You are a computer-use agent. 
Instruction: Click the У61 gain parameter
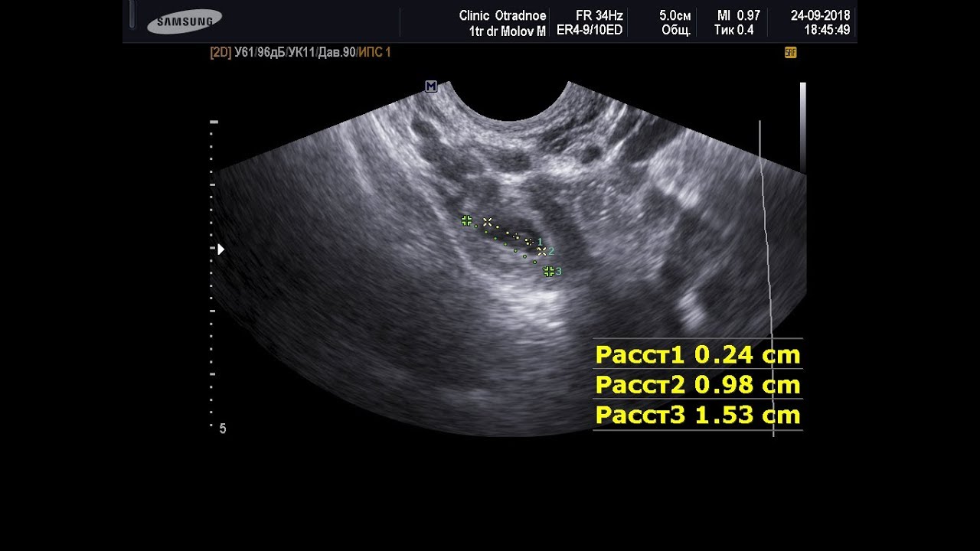[x=244, y=53]
